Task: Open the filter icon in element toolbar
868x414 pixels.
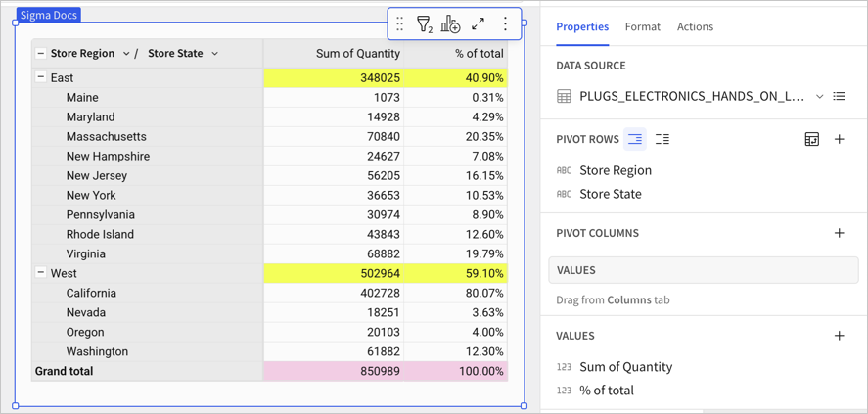Action: pyautogui.click(x=424, y=23)
